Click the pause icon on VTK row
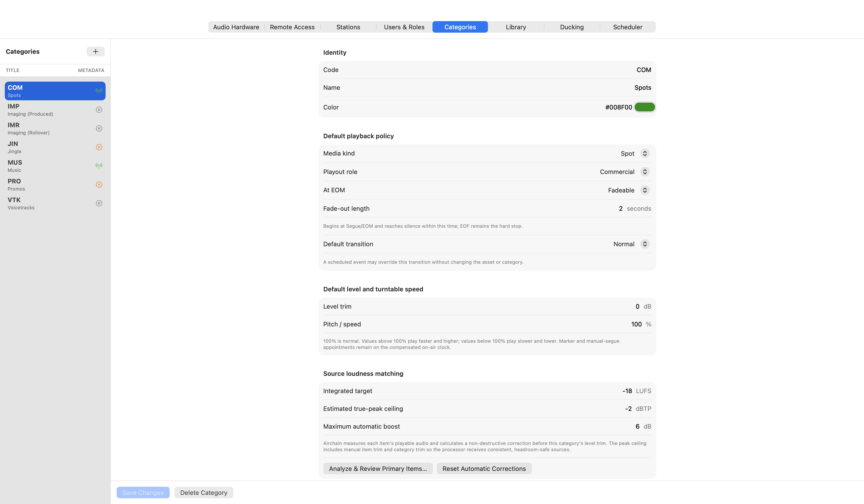The width and height of the screenshot is (864, 504). tap(99, 203)
